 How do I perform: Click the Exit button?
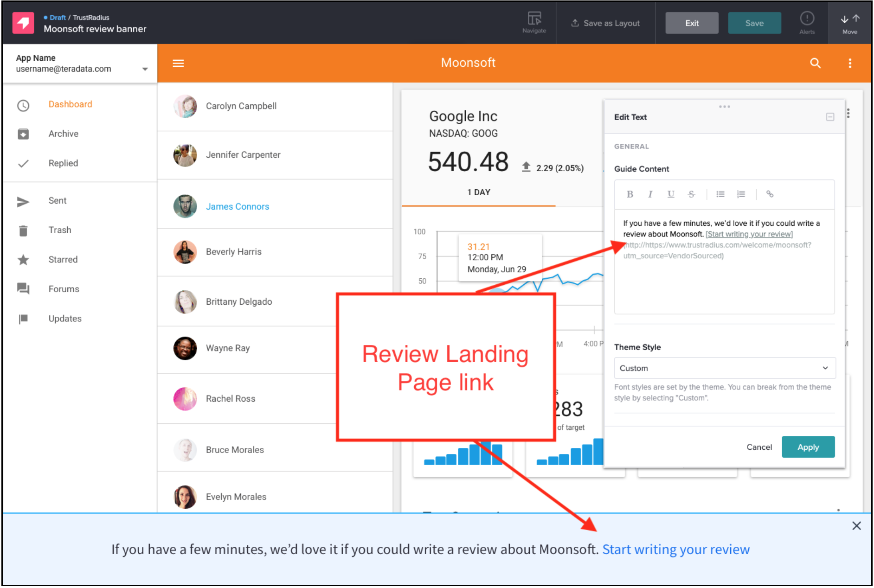(692, 23)
